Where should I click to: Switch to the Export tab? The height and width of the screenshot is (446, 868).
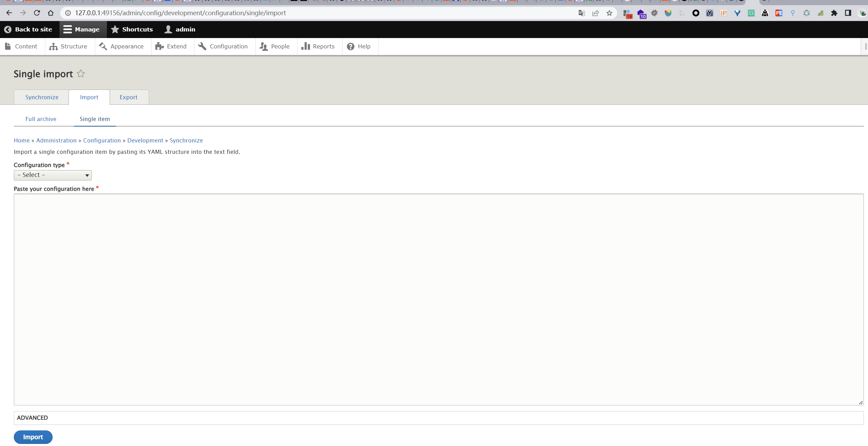pyautogui.click(x=128, y=97)
